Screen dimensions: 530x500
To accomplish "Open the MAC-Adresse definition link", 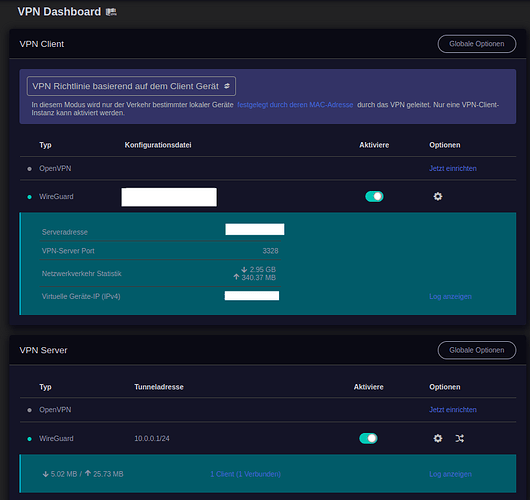I will click(295, 105).
